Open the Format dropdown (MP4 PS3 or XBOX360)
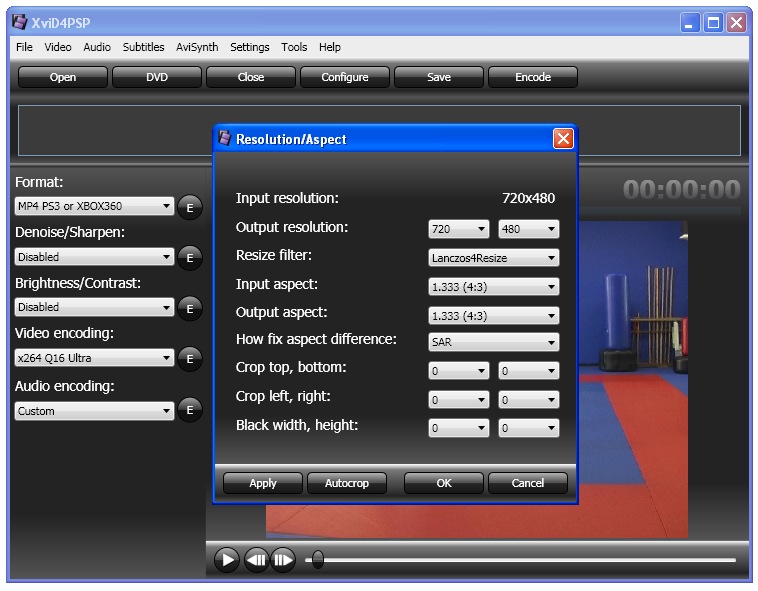Image resolution: width=758 pixels, height=591 pixels. (x=94, y=206)
